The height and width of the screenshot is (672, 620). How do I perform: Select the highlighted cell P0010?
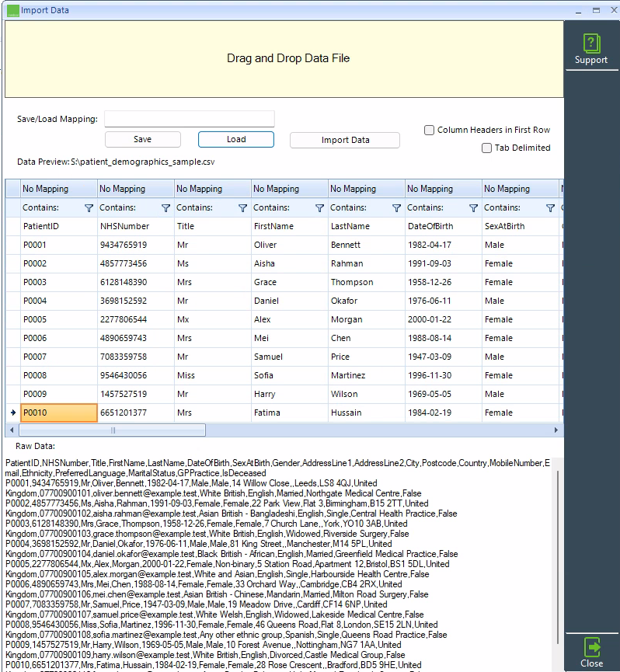pyautogui.click(x=59, y=413)
